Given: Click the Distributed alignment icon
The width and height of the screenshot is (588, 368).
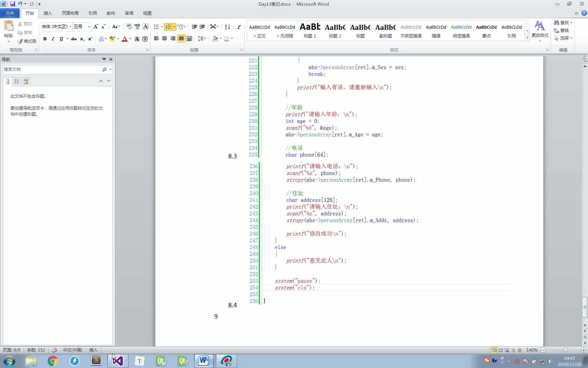Looking at the screenshot, I should 189,39.
